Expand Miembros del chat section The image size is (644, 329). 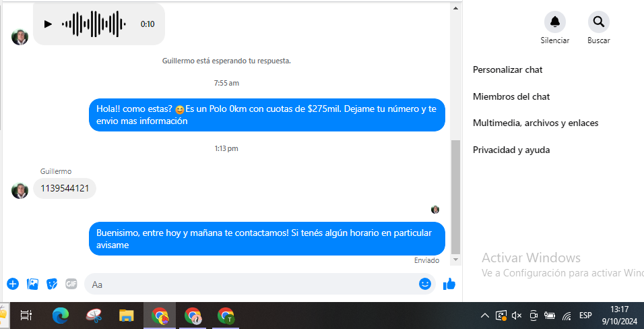click(511, 96)
